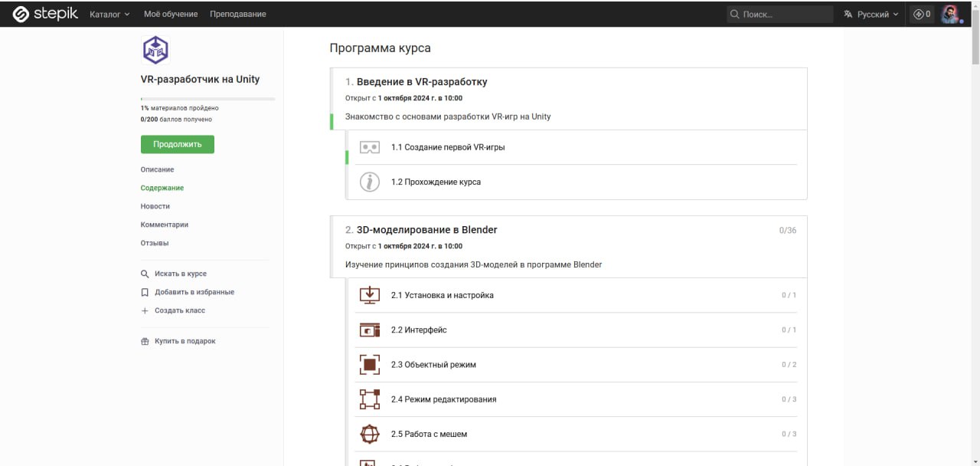
Task: Click the Stepik logo in the header
Action: point(44,13)
